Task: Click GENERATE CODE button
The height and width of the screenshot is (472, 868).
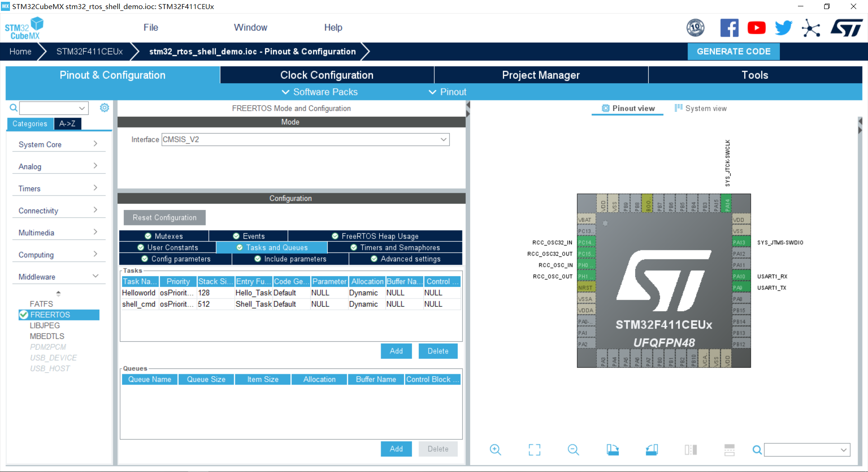Action: (x=733, y=52)
